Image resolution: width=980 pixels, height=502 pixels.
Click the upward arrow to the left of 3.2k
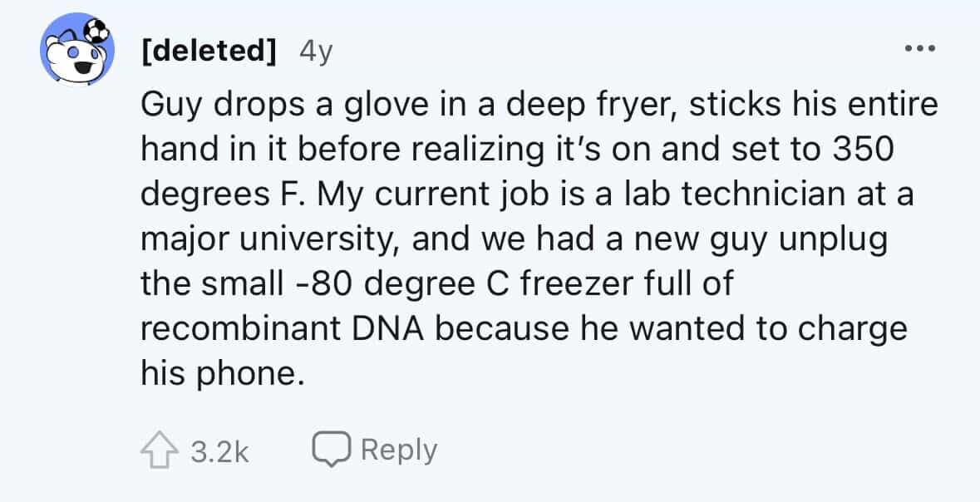(x=160, y=449)
